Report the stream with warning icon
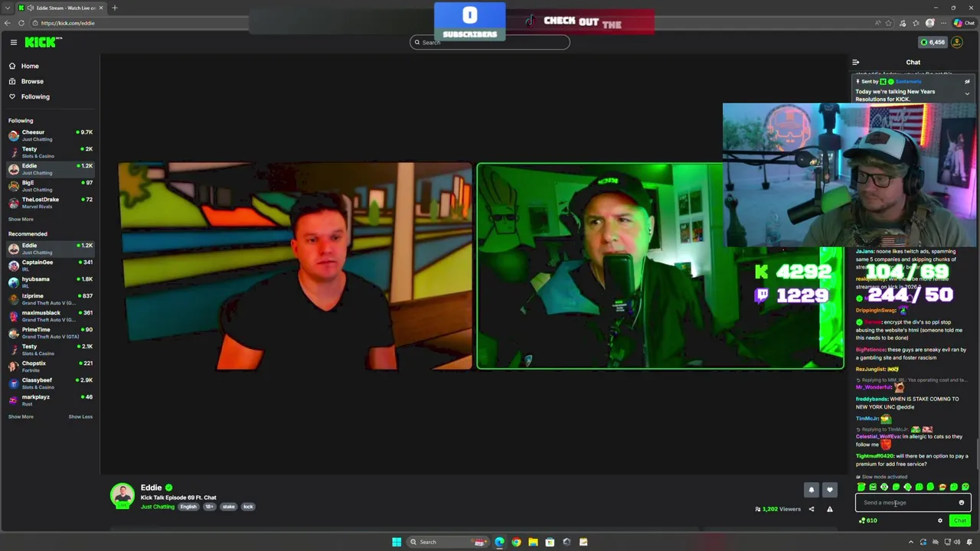The image size is (980, 551). click(x=829, y=509)
